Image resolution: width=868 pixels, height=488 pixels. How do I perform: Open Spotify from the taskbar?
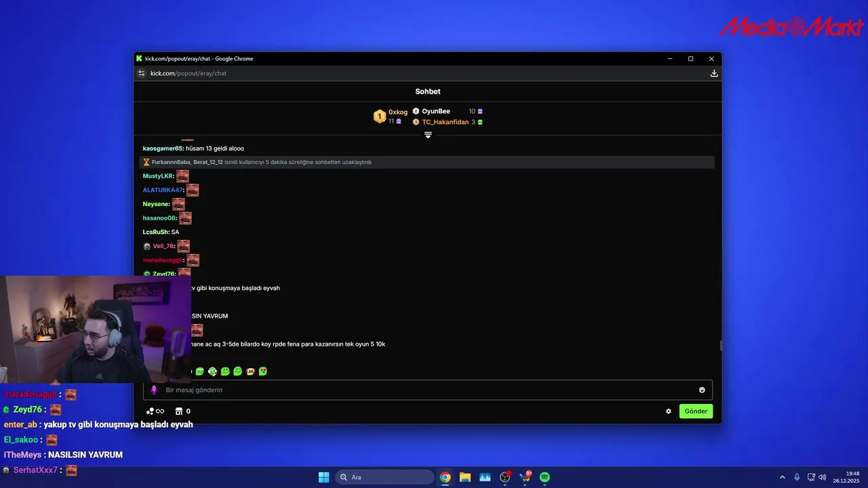pyautogui.click(x=545, y=477)
